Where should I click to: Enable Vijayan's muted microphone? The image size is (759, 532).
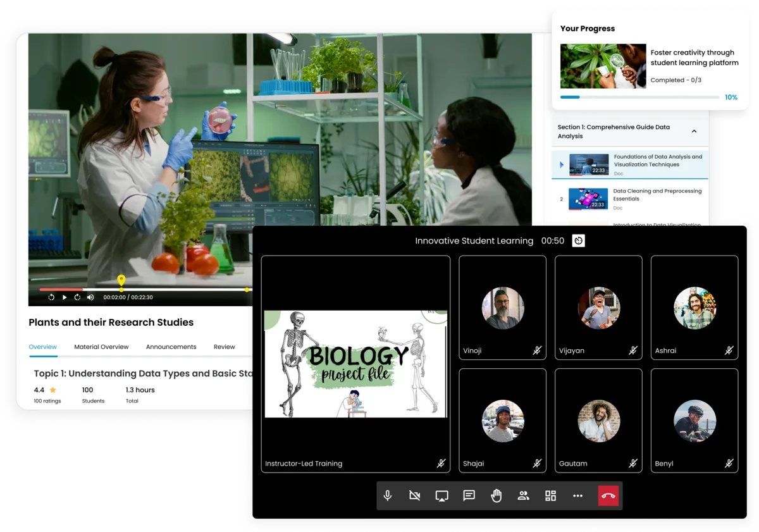633,350
